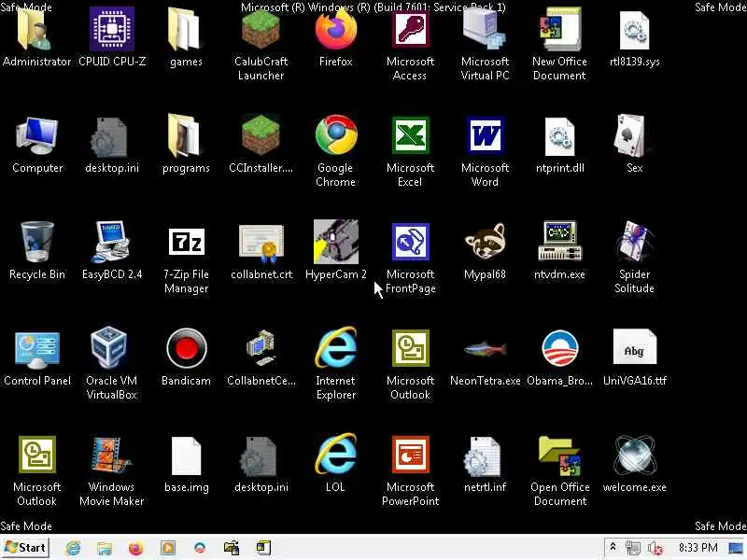The width and height of the screenshot is (747, 560).
Task: Click the Show desktop button
Action: pyautogui.click(x=736, y=548)
